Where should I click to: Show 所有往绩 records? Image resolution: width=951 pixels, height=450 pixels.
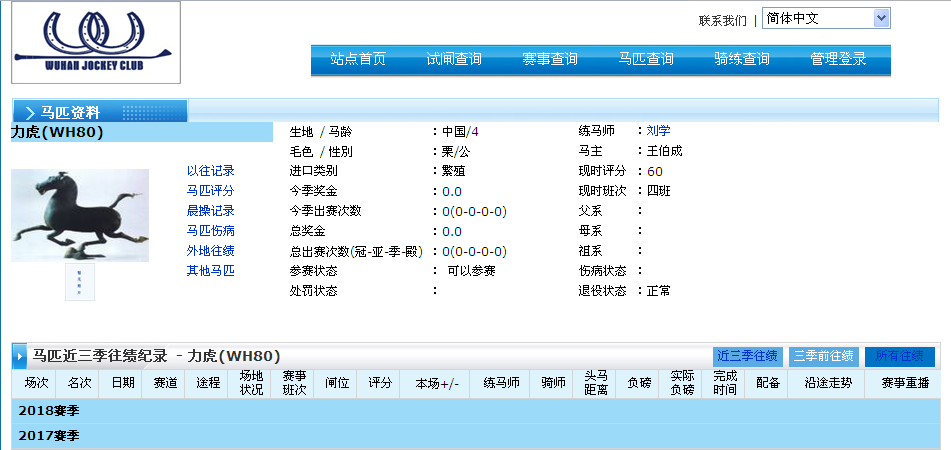tap(899, 356)
